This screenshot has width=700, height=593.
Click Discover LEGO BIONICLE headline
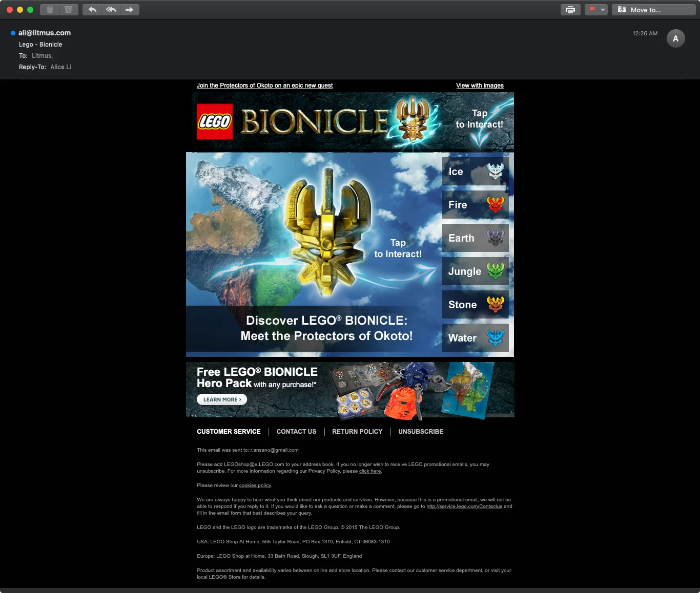click(x=326, y=328)
